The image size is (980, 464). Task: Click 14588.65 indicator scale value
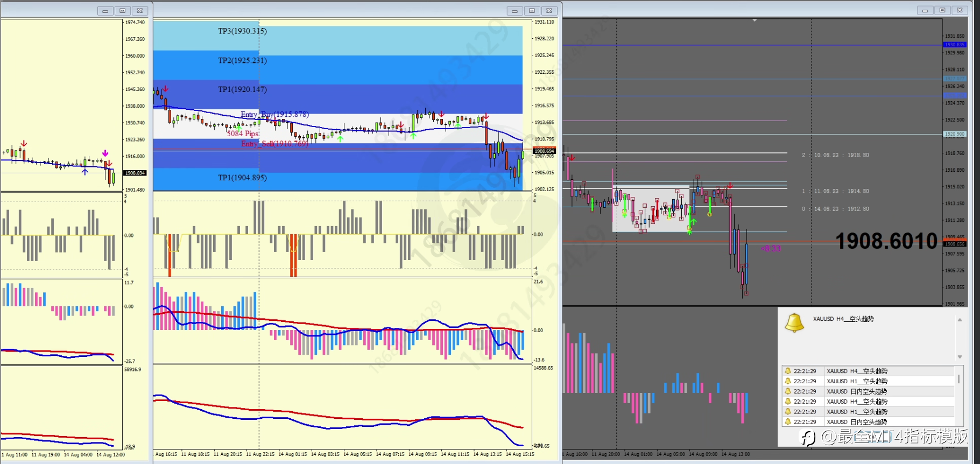(544, 368)
